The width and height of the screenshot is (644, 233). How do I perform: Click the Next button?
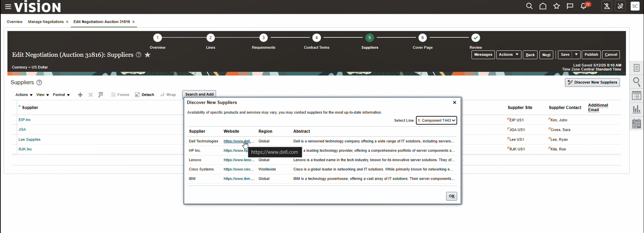click(x=546, y=55)
